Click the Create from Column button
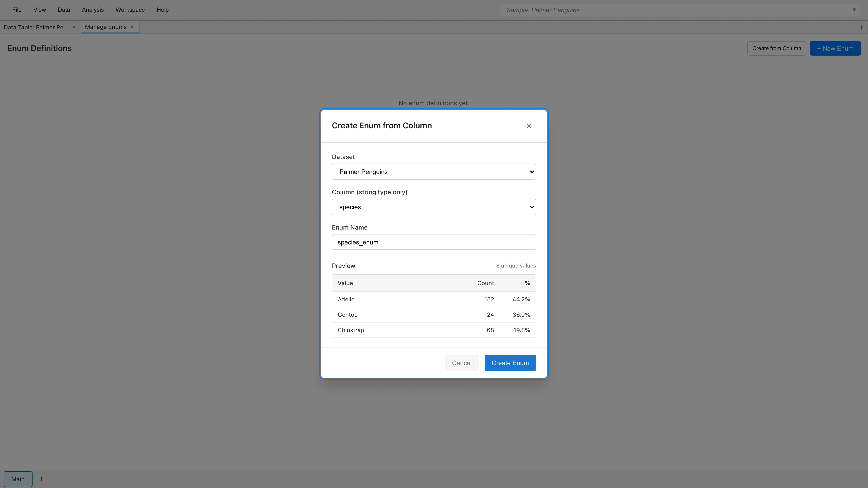Image resolution: width=868 pixels, height=488 pixels. [776, 48]
